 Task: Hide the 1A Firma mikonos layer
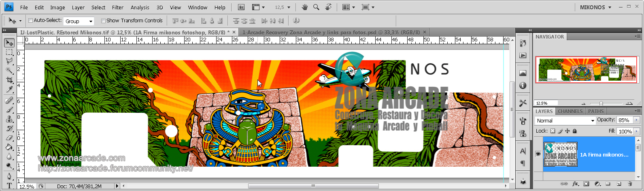[538, 154]
